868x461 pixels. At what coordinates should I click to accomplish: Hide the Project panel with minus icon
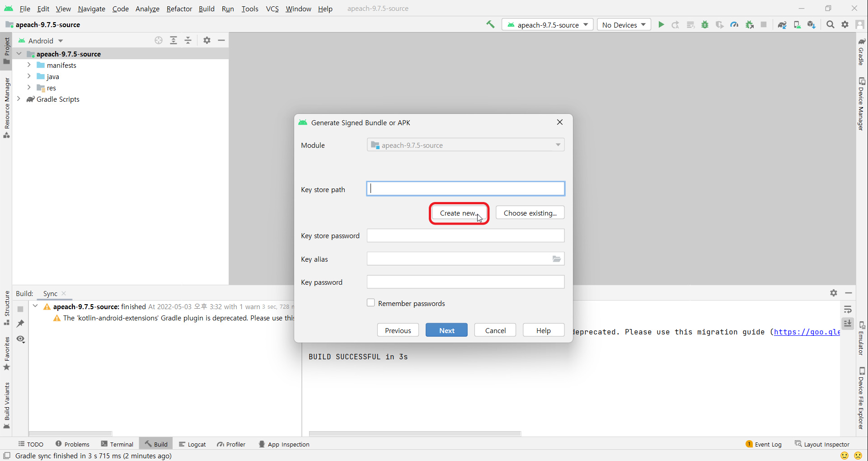click(x=221, y=40)
